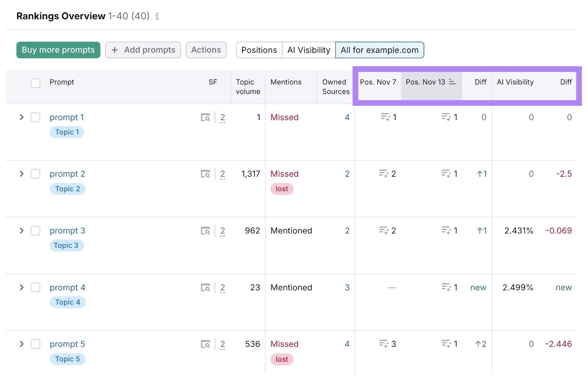The height and width of the screenshot is (382, 588).
Task: Expand the row for prompt 3
Action: tap(21, 231)
